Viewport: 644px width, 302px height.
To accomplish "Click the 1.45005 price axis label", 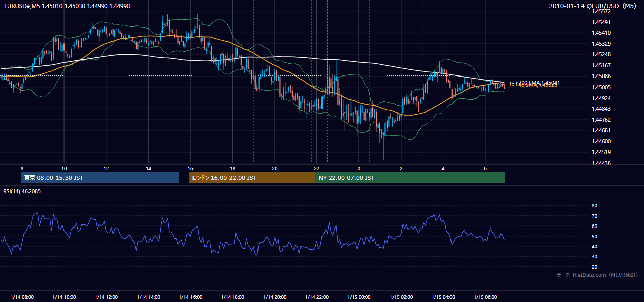I will pos(601,87).
